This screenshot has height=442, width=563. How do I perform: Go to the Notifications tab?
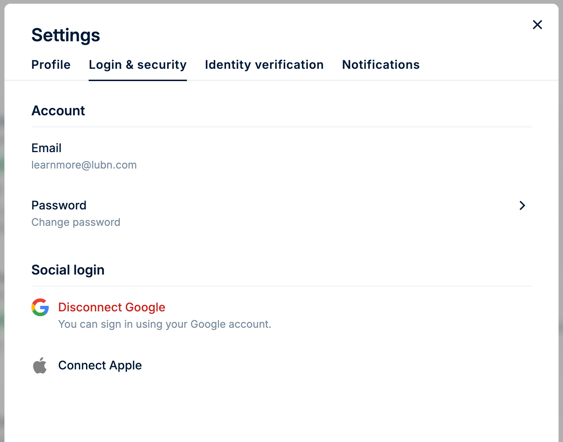(x=381, y=65)
